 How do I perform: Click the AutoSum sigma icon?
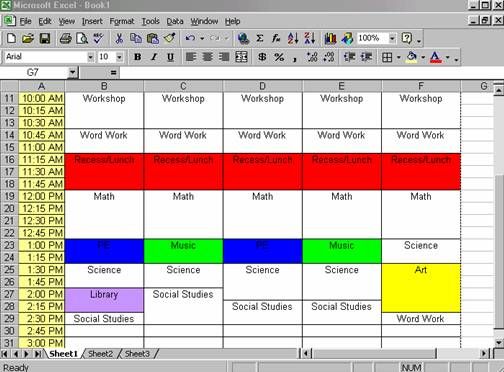[x=260, y=38]
